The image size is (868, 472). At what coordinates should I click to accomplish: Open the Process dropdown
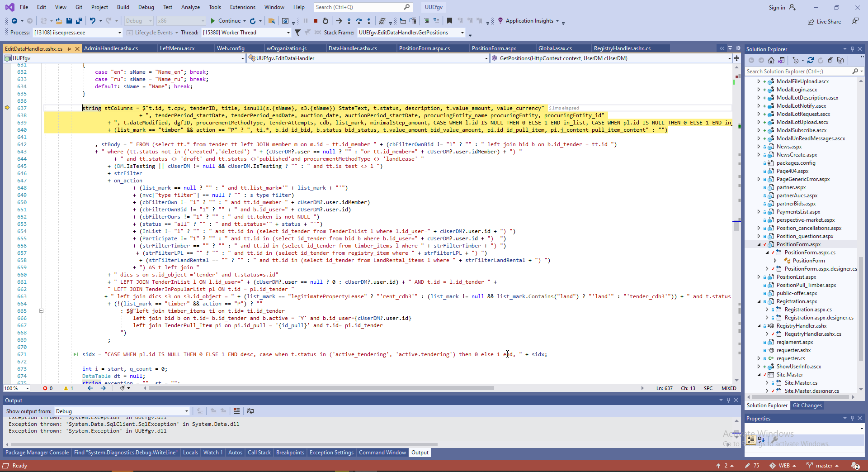pyautogui.click(x=78, y=33)
